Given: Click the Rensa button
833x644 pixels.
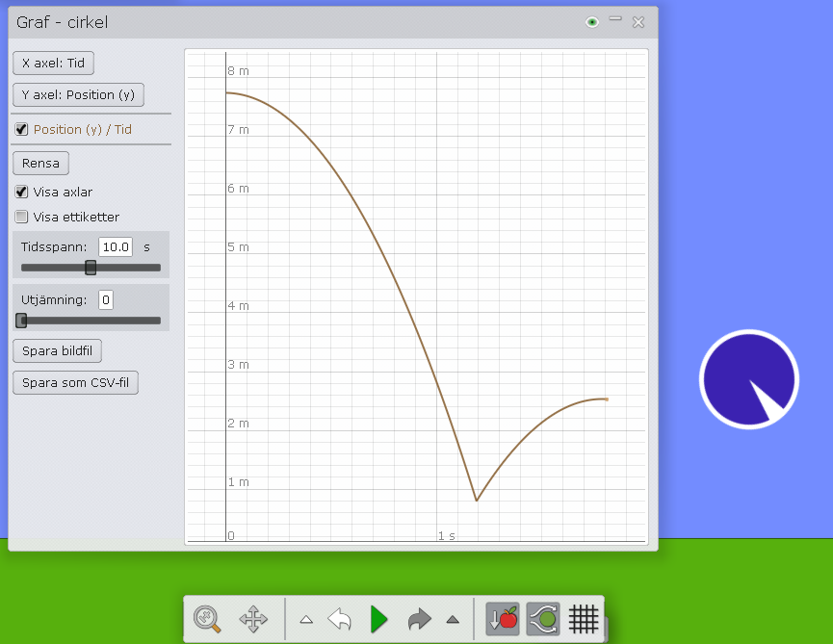Looking at the screenshot, I should [x=40, y=163].
